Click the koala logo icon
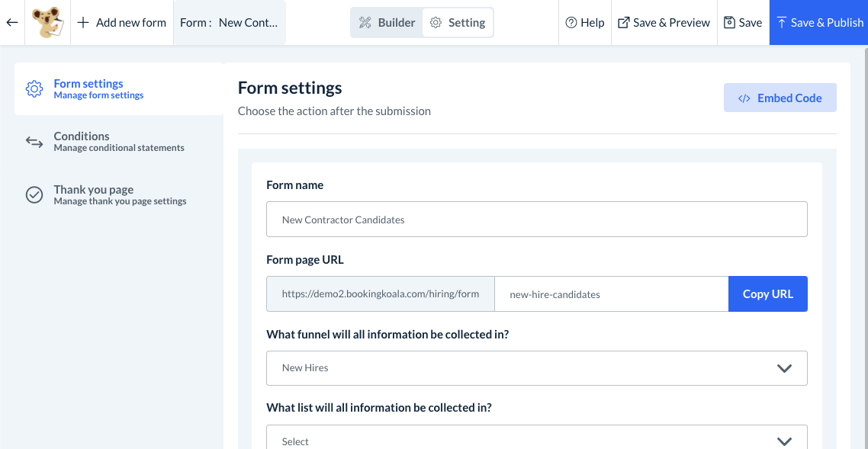This screenshot has width=868, height=449. 47,23
